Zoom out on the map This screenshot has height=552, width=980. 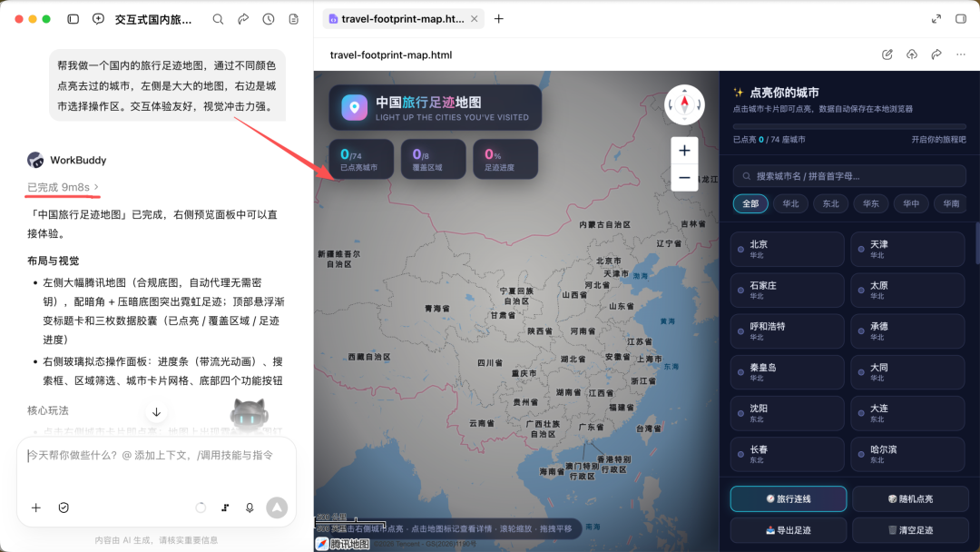coord(684,178)
